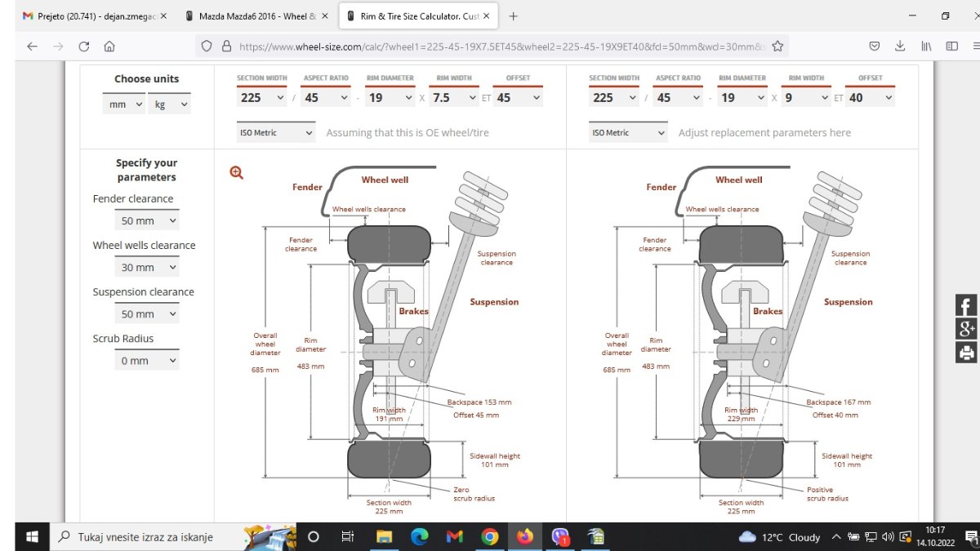Open second wheel rim width 9 dropdown
The width and height of the screenshot is (980, 551).
[806, 97]
